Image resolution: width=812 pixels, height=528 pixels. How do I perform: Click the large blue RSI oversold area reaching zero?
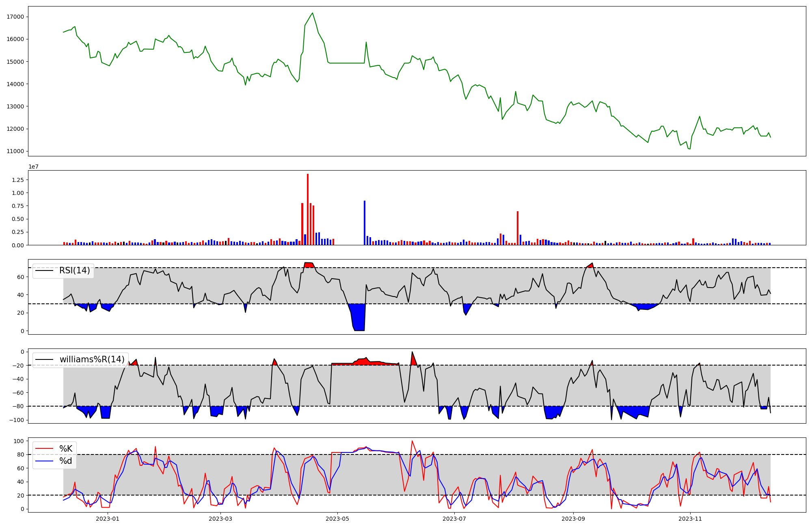(x=358, y=318)
